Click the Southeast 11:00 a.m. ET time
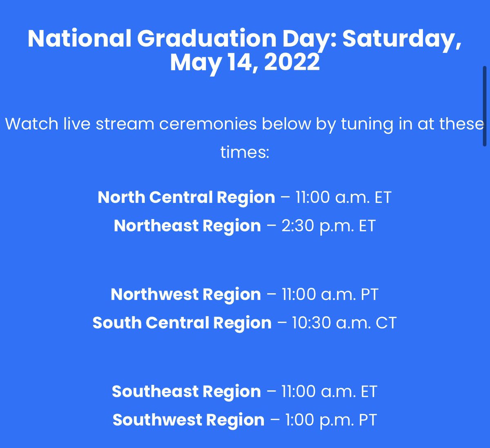Screen dimensions: 490x448 [329, 392]
